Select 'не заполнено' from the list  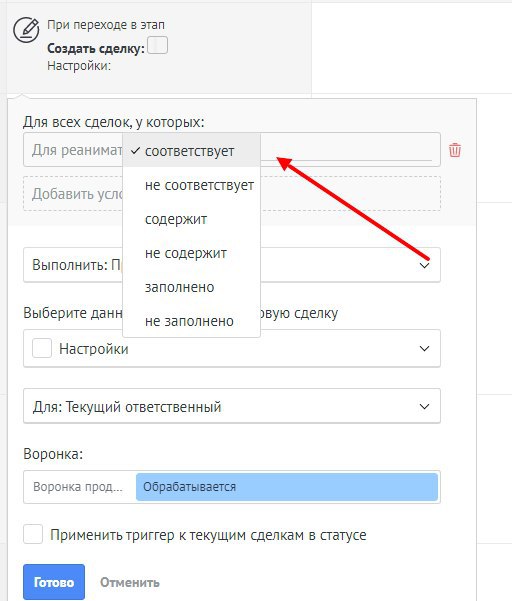point(192,321)
